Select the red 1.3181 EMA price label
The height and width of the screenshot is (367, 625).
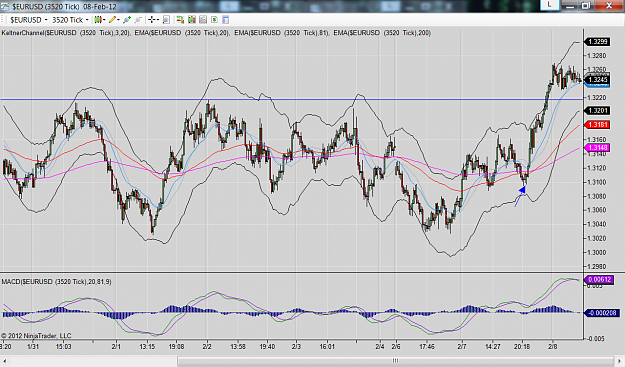point(597,125)
